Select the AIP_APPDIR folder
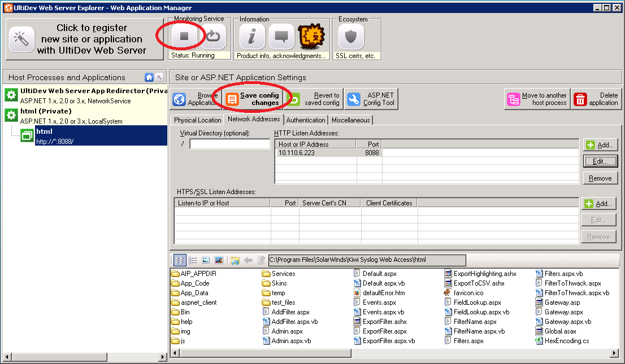Image resolution: width=625 pixels, height=364 pixels. 194,274
